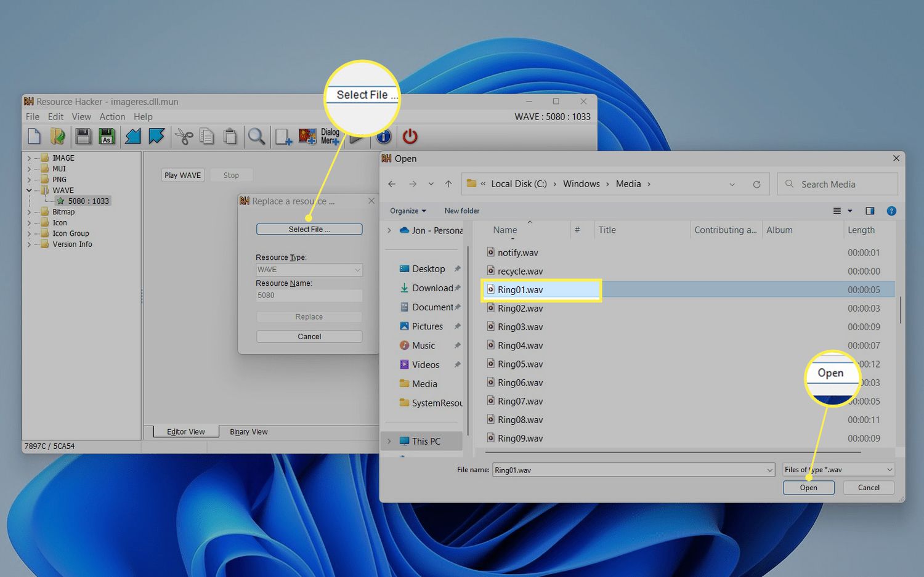This screenshot has width=924, height=577.
Task: Click the Open button in file dialog
Action: [809, 488]
